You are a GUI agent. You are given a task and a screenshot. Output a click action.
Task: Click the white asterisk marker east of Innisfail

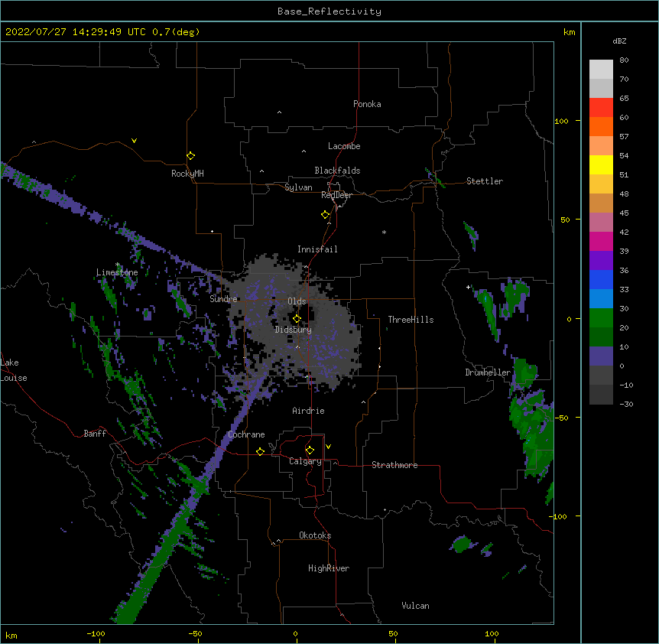(x=384, y=232)
